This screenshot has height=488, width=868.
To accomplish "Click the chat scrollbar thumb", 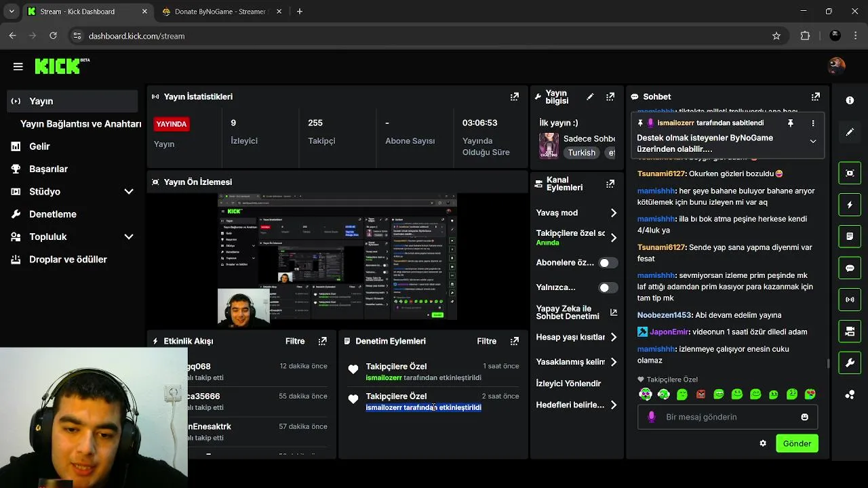I will pyautogui.click(x=828, y=364).
